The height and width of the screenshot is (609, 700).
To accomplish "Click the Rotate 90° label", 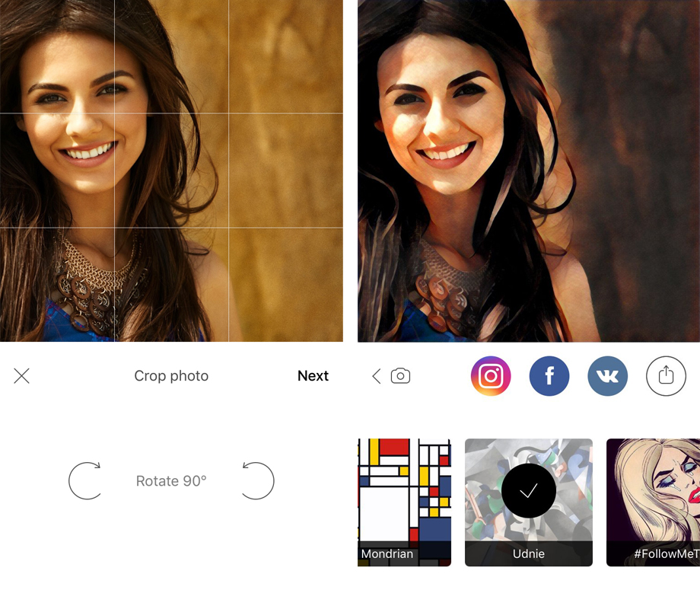I will tap(171, 481).
